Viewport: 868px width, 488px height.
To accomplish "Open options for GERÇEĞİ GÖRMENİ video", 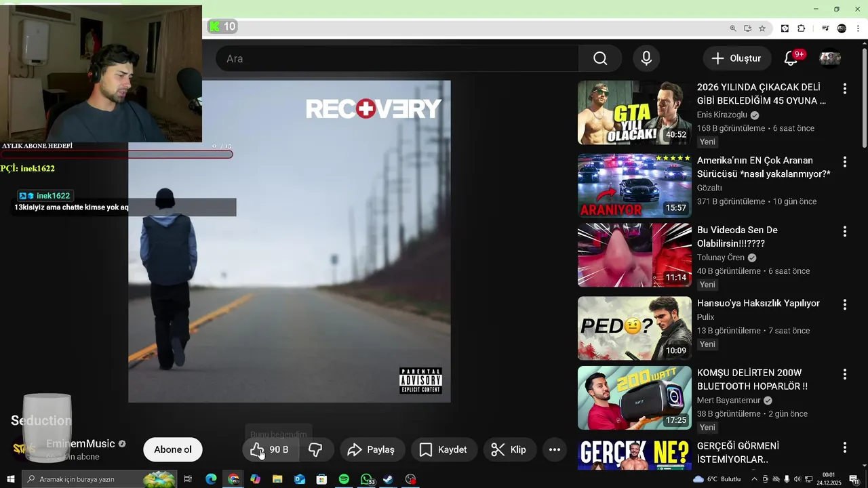I will [844, 447].
